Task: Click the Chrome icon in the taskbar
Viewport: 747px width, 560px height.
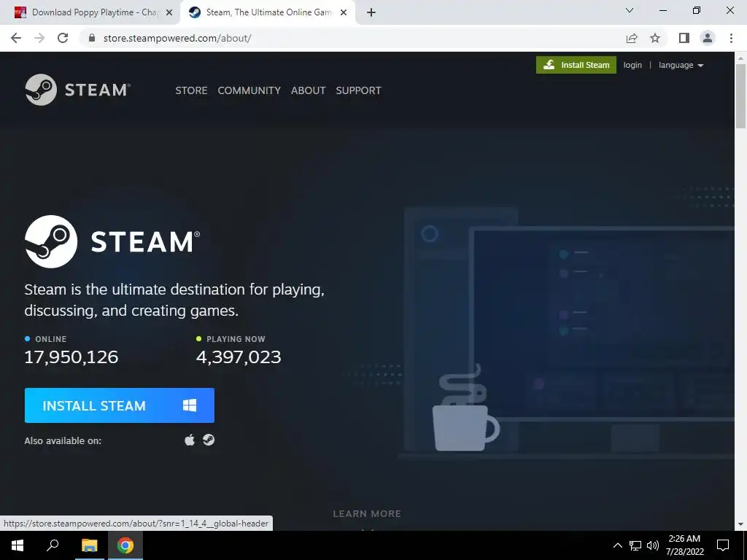Action: (125, 545)
